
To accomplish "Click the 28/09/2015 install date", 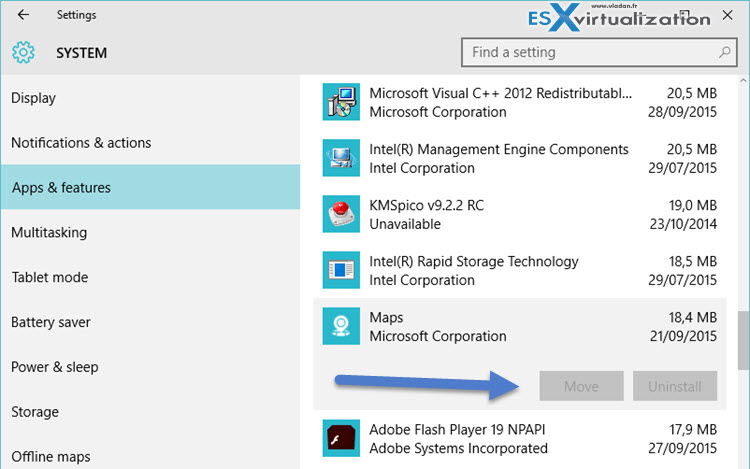I will coord(683,112).
